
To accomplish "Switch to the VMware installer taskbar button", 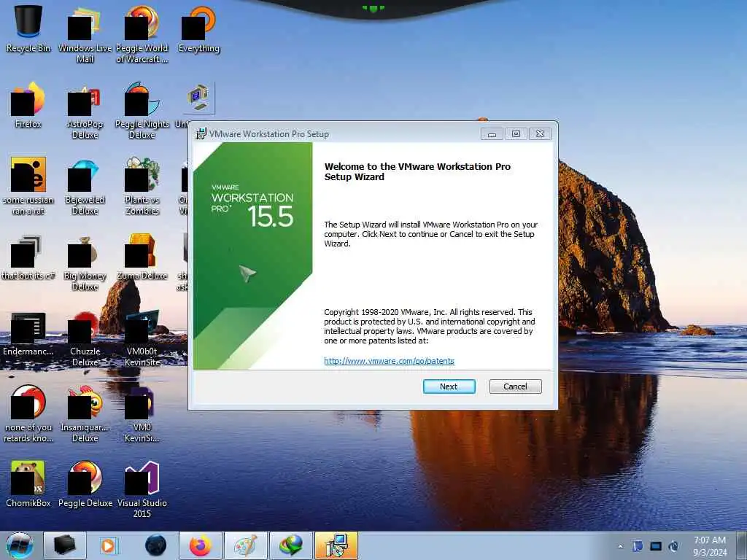I will tap(336, 545).
